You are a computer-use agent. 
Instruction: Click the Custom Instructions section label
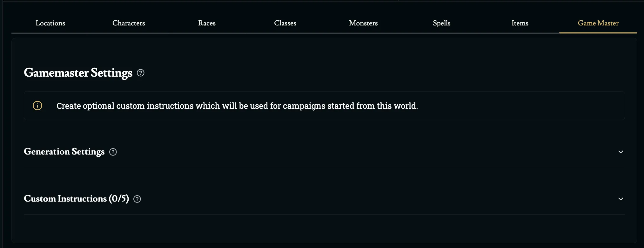tap(65, 199)
